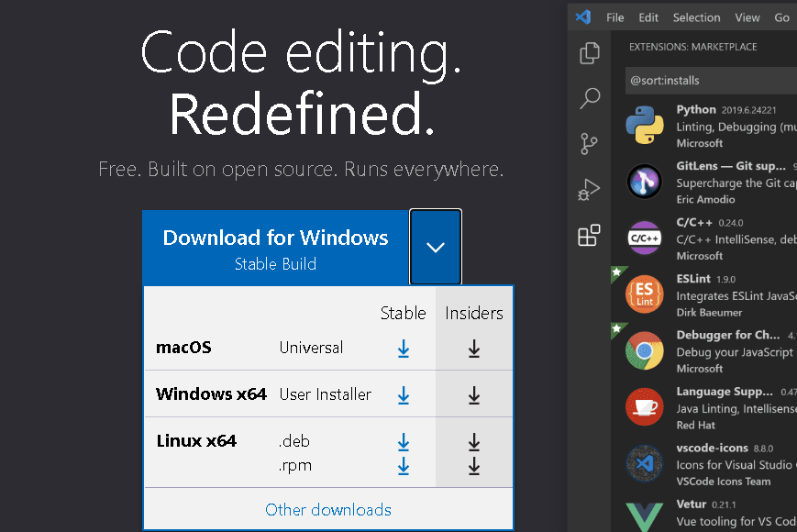The image size is (797, 532).
Task: Click the Universal label in macOS row
Action: coord(311,348)
